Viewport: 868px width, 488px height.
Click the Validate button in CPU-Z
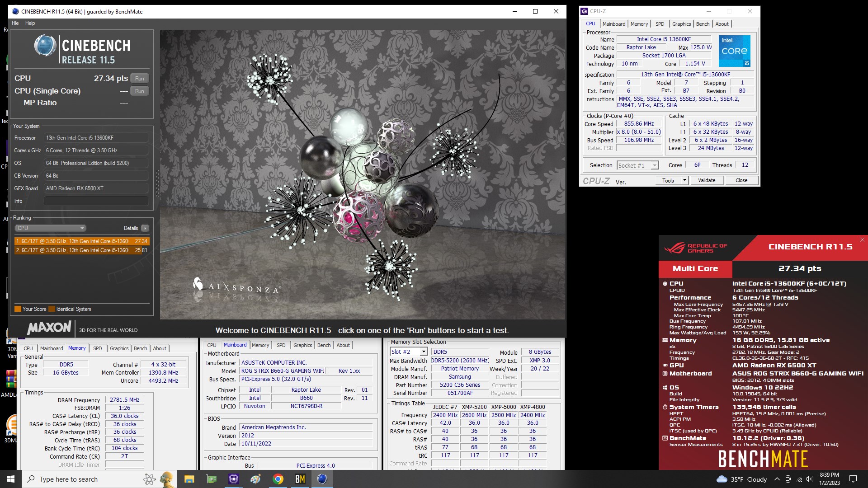(707, 180)
